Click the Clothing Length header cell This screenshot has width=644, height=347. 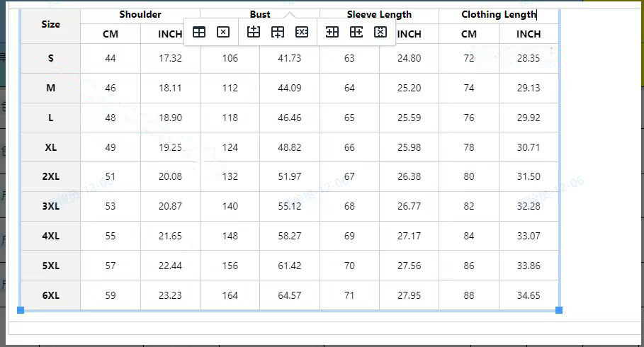[499, 15]
